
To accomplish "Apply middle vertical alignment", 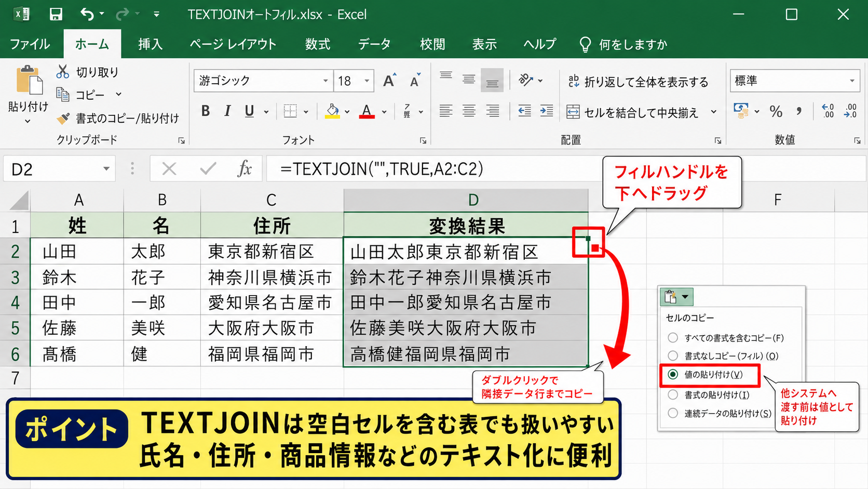I will click(x=469, y=80).
